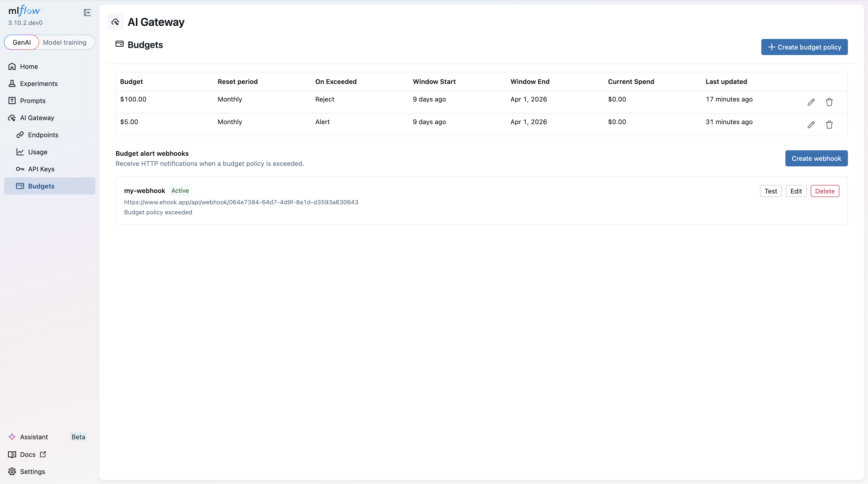Open Endpoints via the chain-link icon
868x484 pixels.
(x=20, y=135)
